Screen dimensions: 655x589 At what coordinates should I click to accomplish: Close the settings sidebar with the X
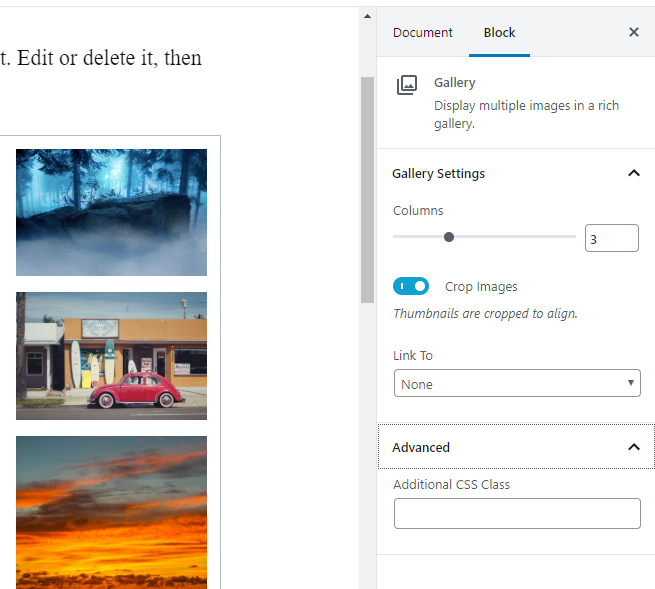coord(633,32)
